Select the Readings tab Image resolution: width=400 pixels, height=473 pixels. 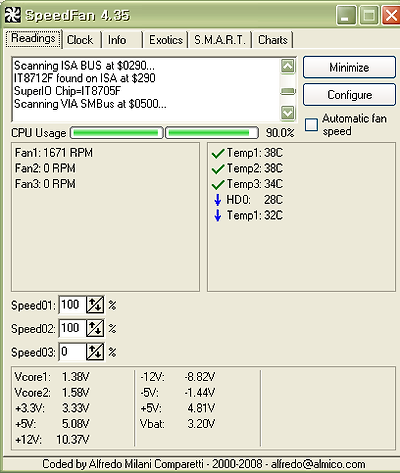point(33,39)
